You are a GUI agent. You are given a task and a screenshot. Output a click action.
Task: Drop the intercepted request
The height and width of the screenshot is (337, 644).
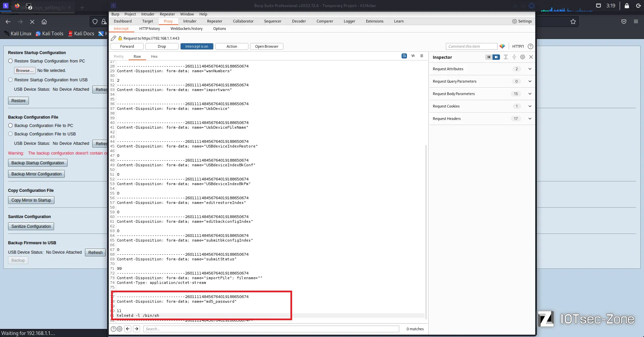(162, 46)
